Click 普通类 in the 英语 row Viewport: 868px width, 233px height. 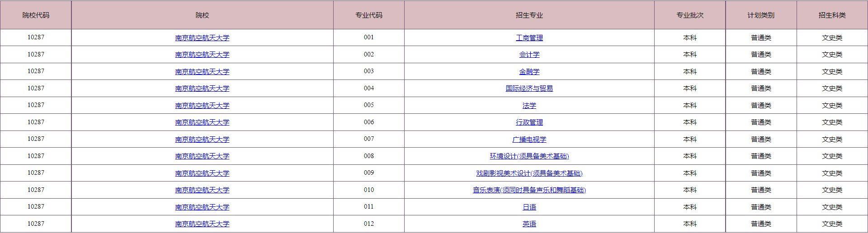click(761, 224)
